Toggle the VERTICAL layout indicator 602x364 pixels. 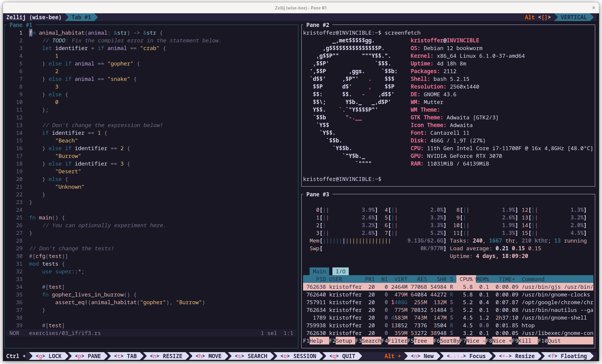click(574, 17)
